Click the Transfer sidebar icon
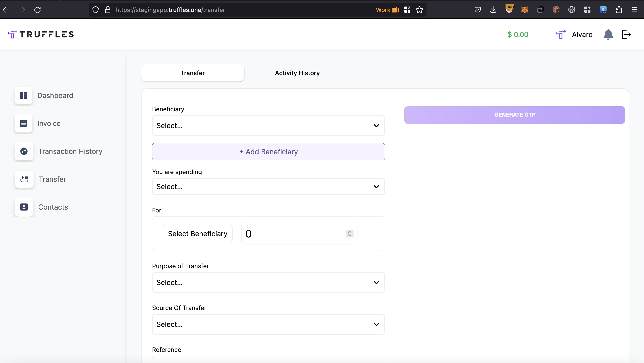The height and width of the screenshot is (363, 644). pos(24,179)
